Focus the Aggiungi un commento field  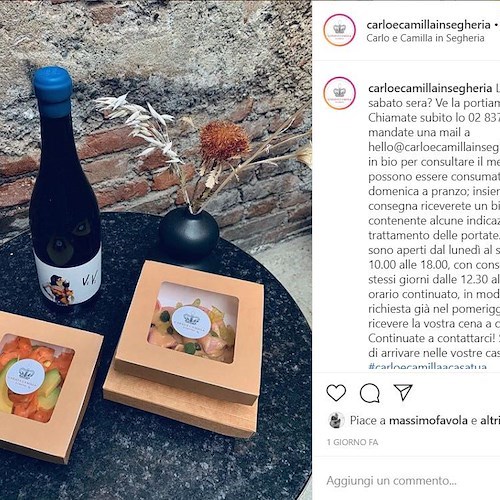(x=406, y=481)
